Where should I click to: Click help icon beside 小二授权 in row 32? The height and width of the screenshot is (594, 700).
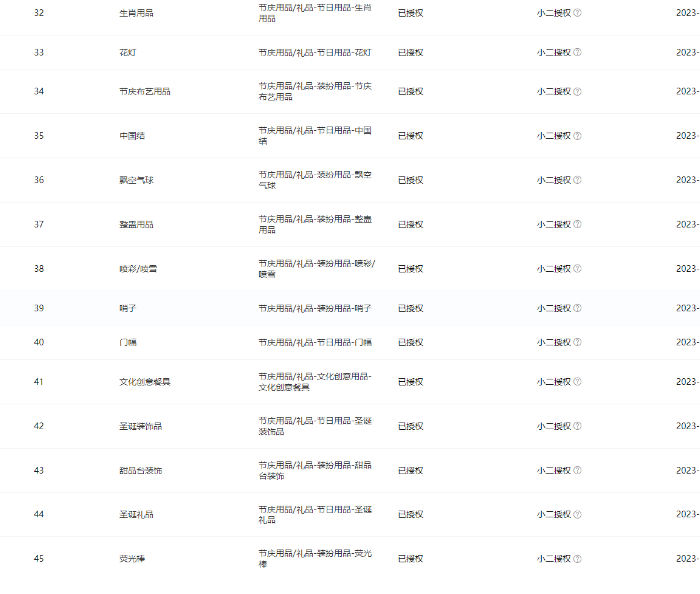577,13
